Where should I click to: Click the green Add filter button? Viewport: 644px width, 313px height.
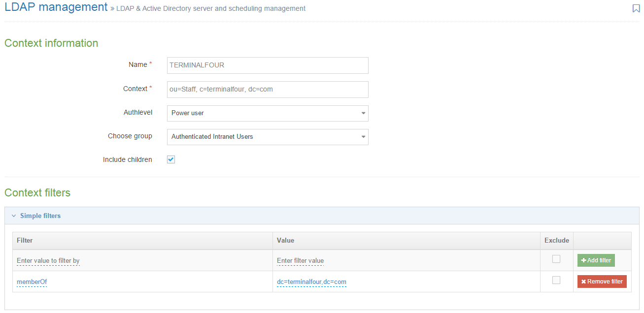[x=596, y=260]
